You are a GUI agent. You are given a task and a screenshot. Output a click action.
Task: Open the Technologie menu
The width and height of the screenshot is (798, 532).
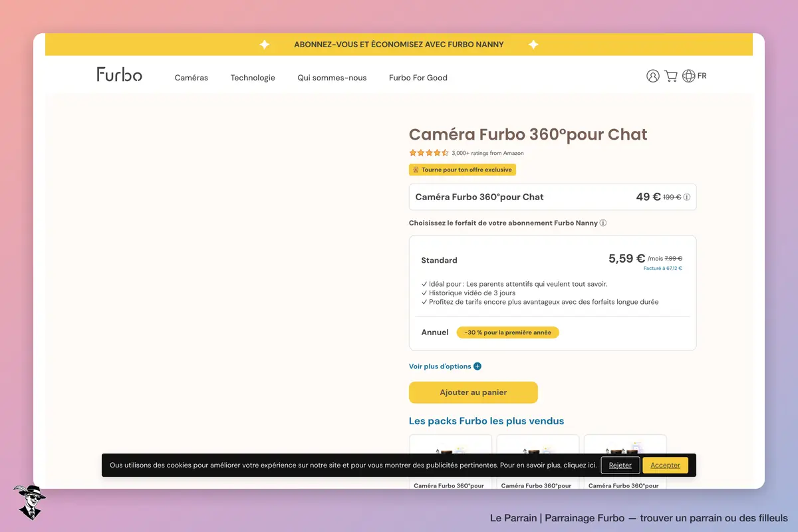[253, 78]
